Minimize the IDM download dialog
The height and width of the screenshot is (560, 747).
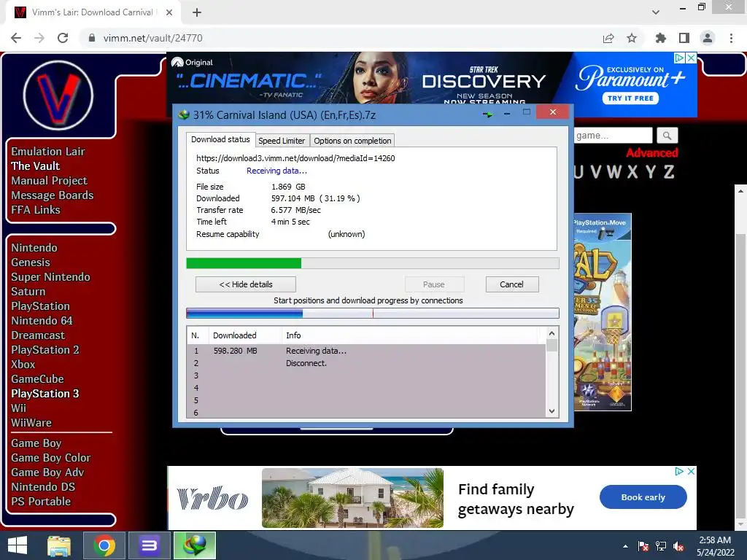click(507, 113)
